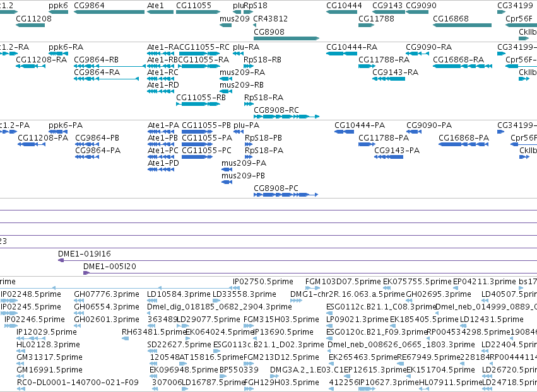The width and height of the screenshot is (537, 392).
Task: Open the LD10584.3prime EST
Action: 153,301
